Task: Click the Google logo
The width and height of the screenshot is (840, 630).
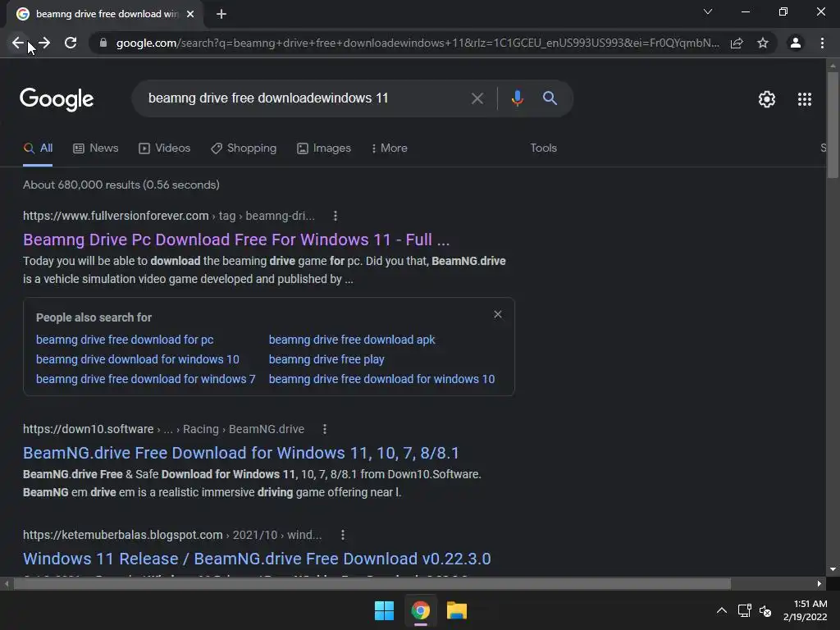Action: [57, 99]
